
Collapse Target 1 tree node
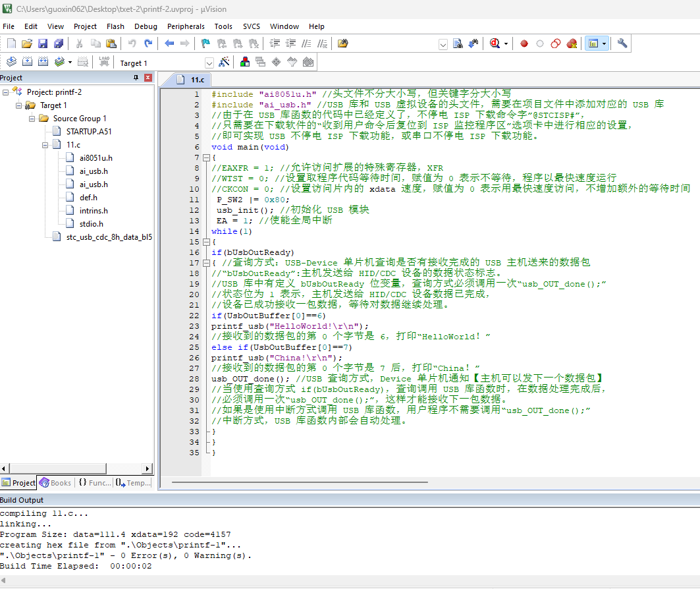click(x=18, y=106)
